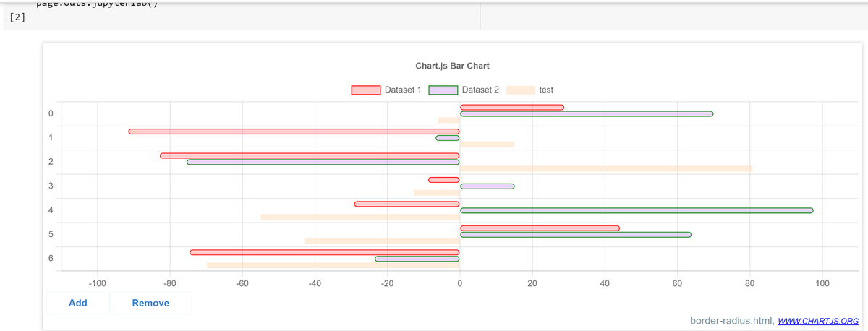Click the Dataset 1 bar in row 2
Viewport: 868px width, 331px height.
coord(310,155)
